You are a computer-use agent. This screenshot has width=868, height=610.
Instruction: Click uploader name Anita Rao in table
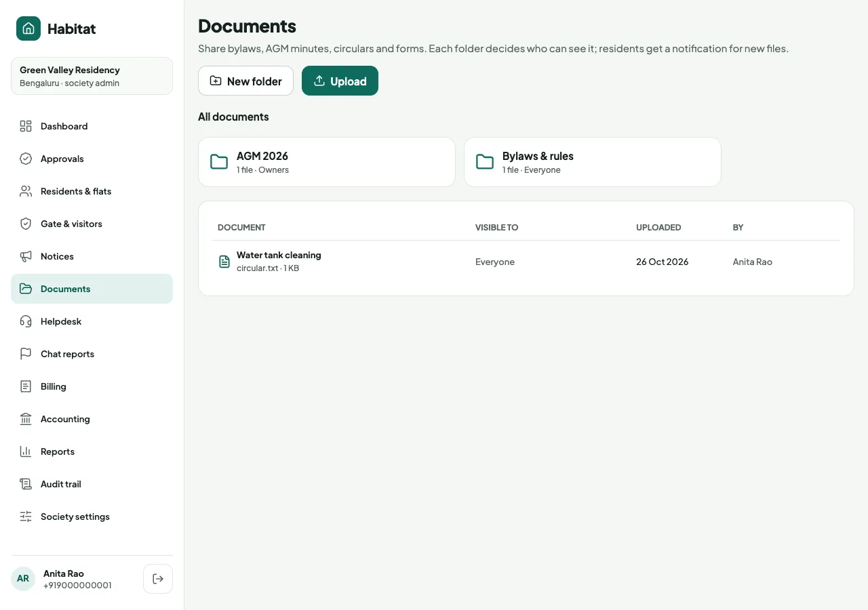coord(752,262)
